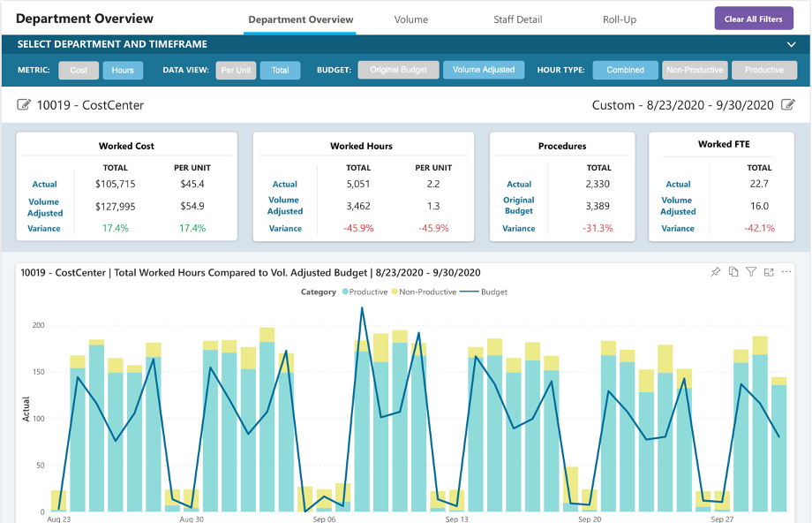812x523 pixels.
Task: Open the Roll-Up view
Action: [620, 19]
